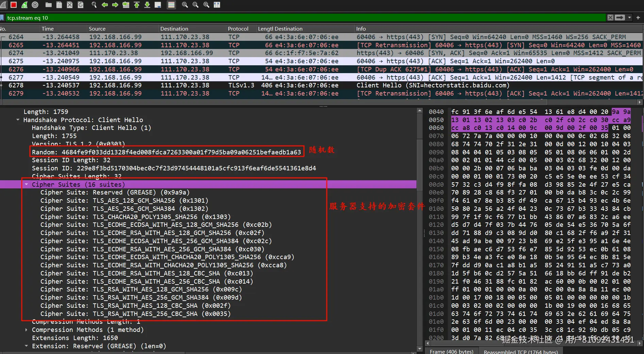Sort by the Protocol column header
644x354 pixels.
241,29
